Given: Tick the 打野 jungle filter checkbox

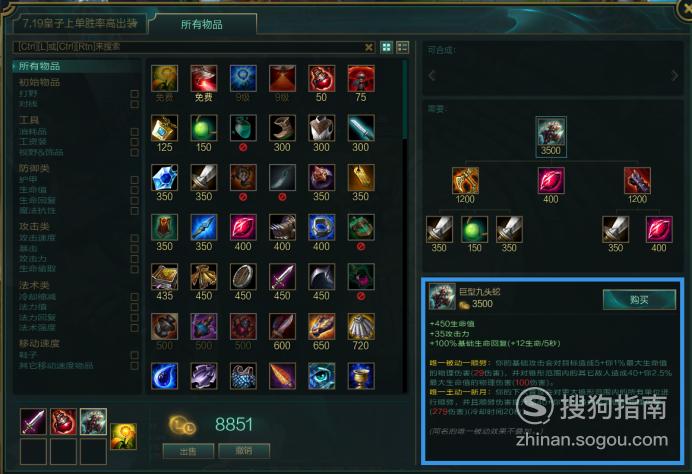Looking at the screenshot, I should click(135, 94).
